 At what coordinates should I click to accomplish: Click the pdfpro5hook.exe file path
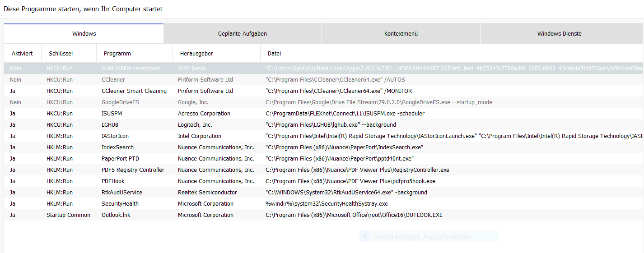point(350,181)
